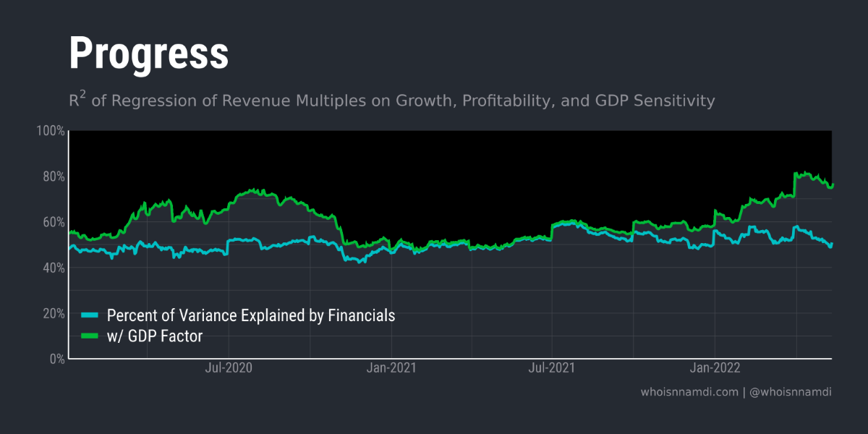Click the 'Progress' chart title

coord(148,54)
